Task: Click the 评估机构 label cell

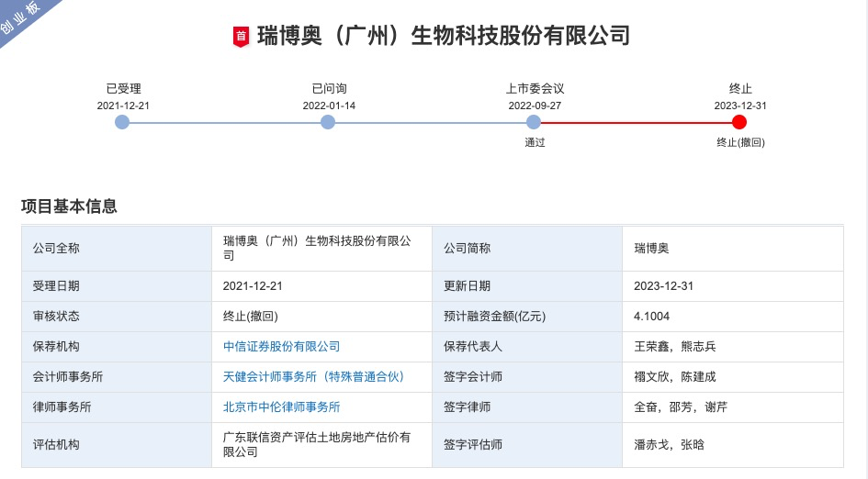Action: [117, 445]
